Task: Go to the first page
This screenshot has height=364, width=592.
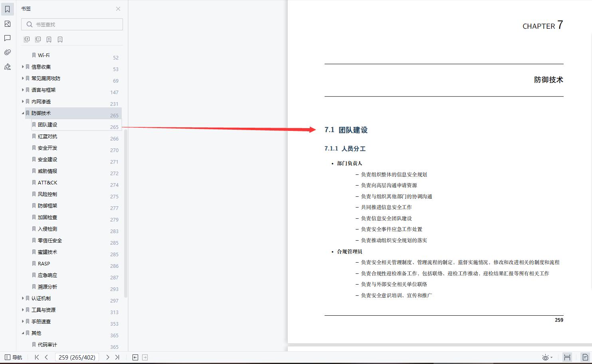Action: (37, 357)
